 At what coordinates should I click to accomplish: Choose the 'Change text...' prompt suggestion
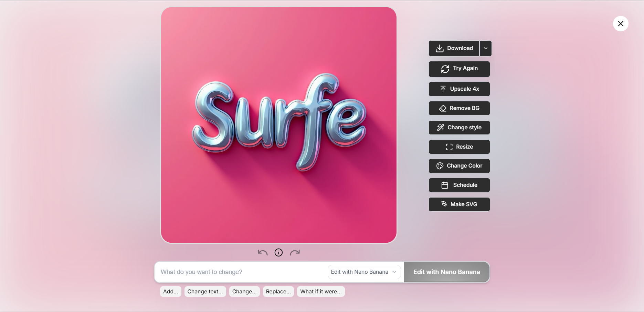pos(205,292)
